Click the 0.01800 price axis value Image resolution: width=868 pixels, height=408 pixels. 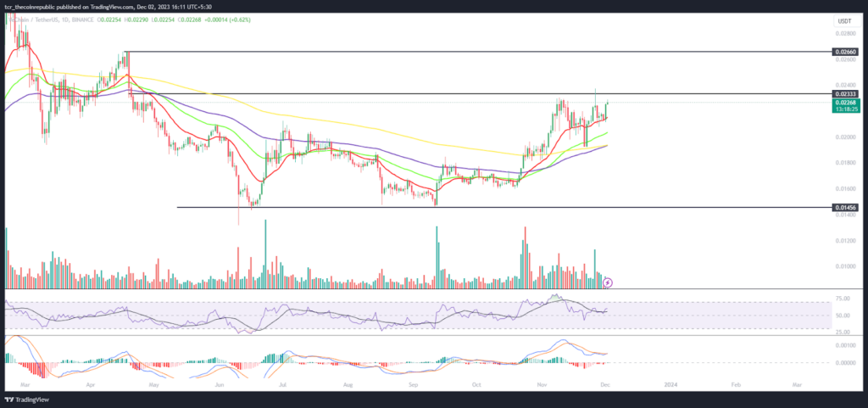845,163
